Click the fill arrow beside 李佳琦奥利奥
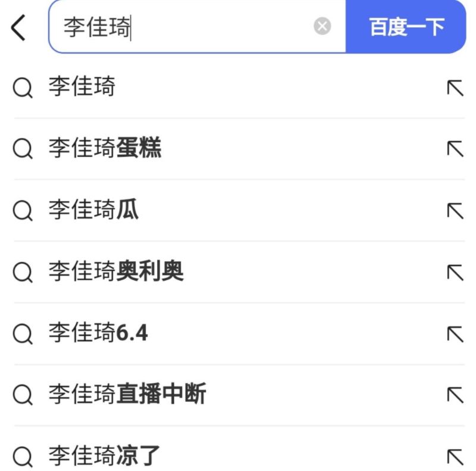The width and height of the screenshot is (476, 471). (455, 272)
